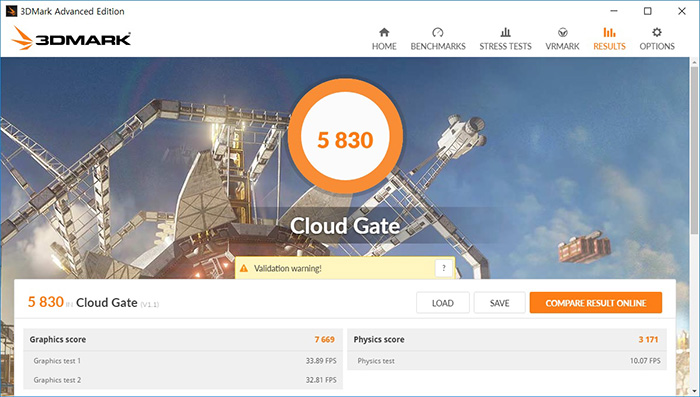Click the 3DMark logo in the header
The height and width of the screenshot is (397, 700).
coord(71,38)
